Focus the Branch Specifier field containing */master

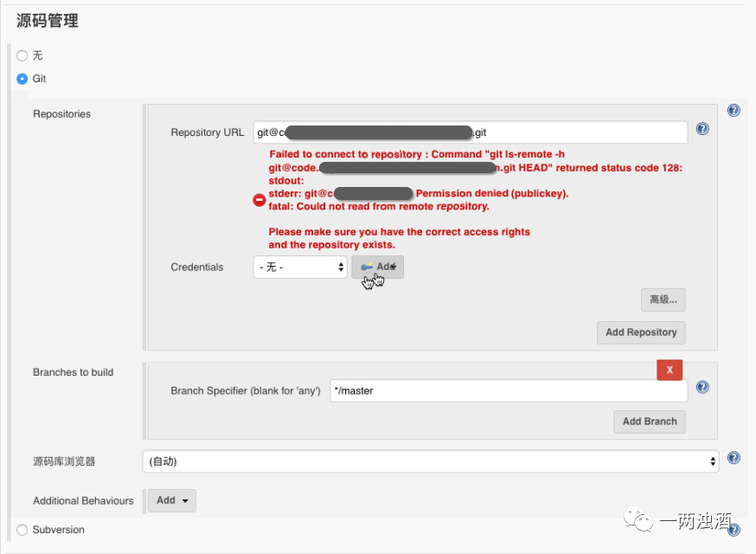[509, 390]
